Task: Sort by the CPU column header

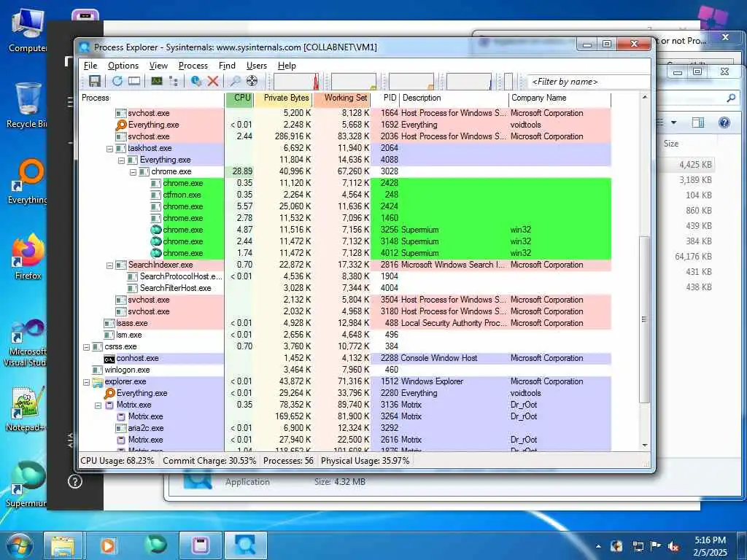Action: coord(239,98)
